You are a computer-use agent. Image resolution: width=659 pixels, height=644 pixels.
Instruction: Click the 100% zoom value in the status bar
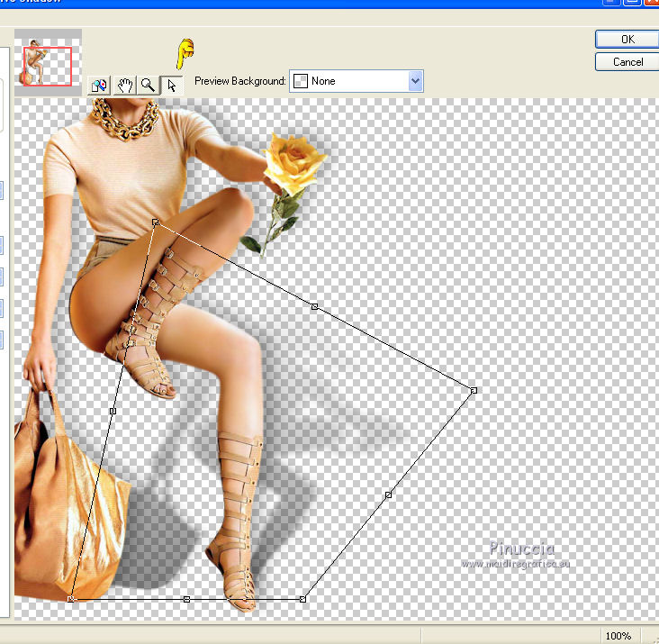(618, 636)
